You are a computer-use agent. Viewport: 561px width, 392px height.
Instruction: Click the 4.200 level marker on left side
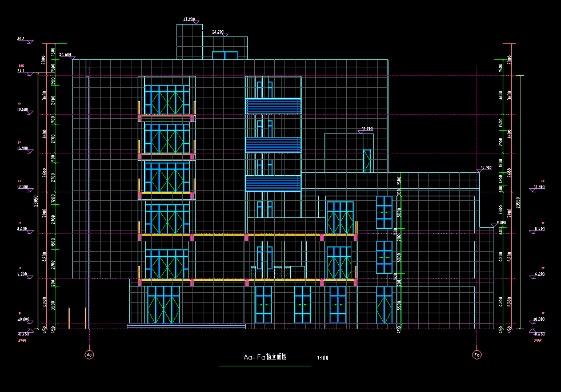[x=23, y=274]
